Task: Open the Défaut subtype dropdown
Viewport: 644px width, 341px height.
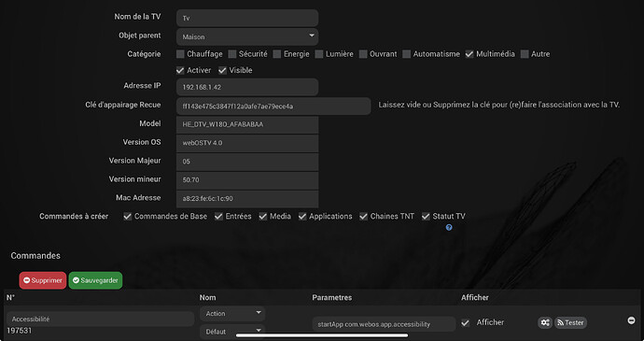Action: 232,332
